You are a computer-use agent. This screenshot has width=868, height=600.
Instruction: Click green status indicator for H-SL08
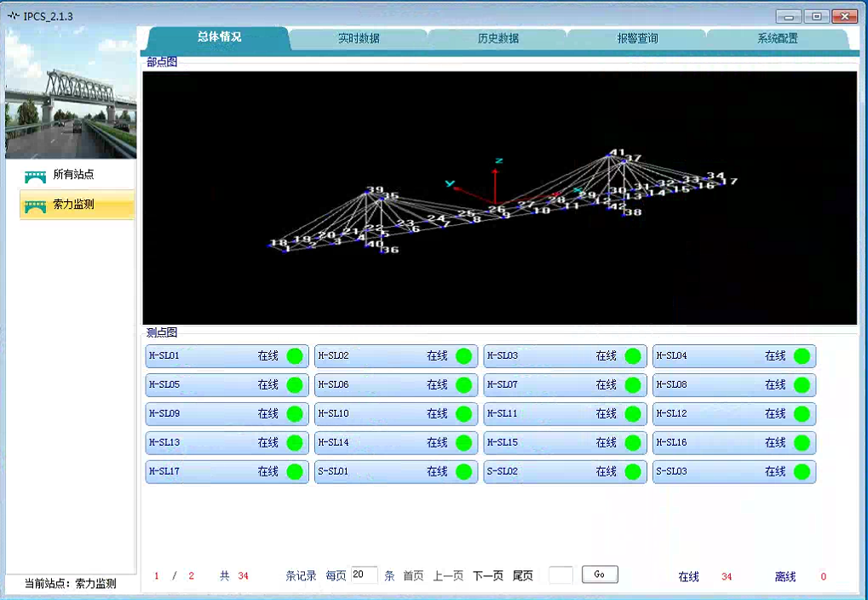click(x=802, y=385)
